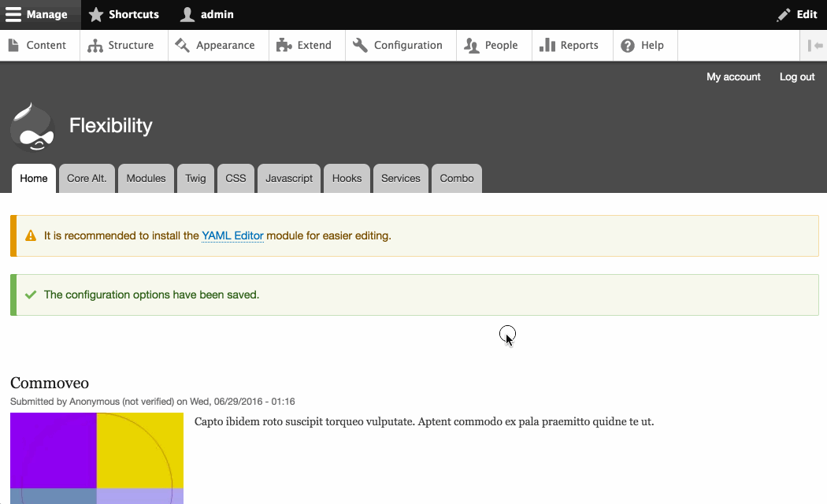Switch to the Twig tab

(195, 178)
